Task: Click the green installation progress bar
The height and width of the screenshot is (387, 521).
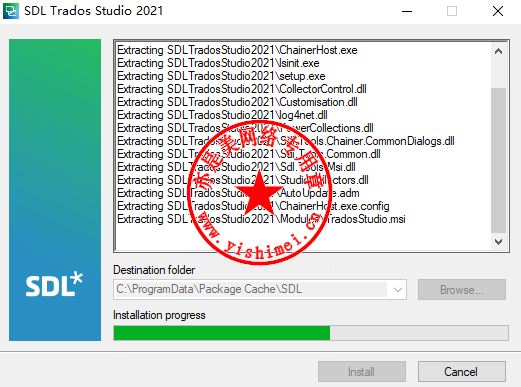Action: point(311,333)
